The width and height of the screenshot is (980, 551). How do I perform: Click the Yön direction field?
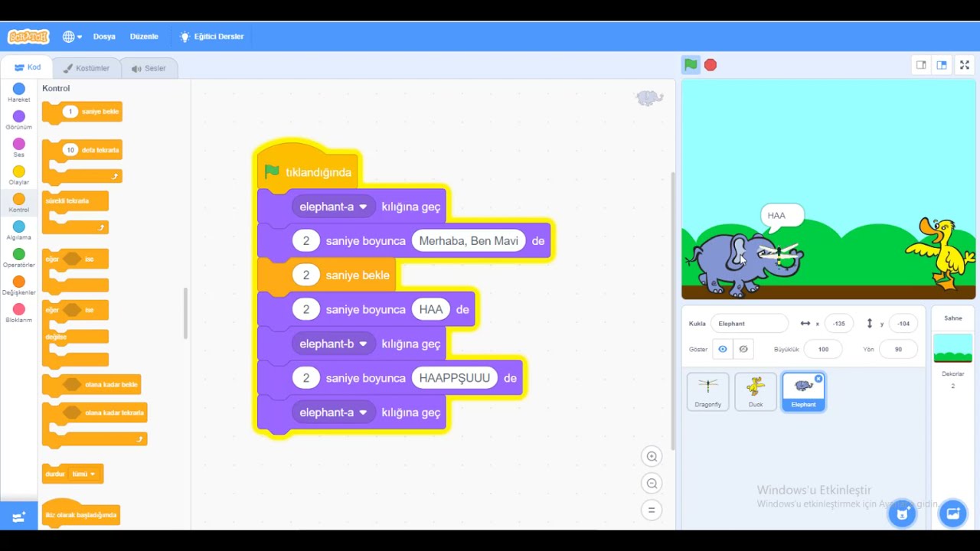point(898,349)
